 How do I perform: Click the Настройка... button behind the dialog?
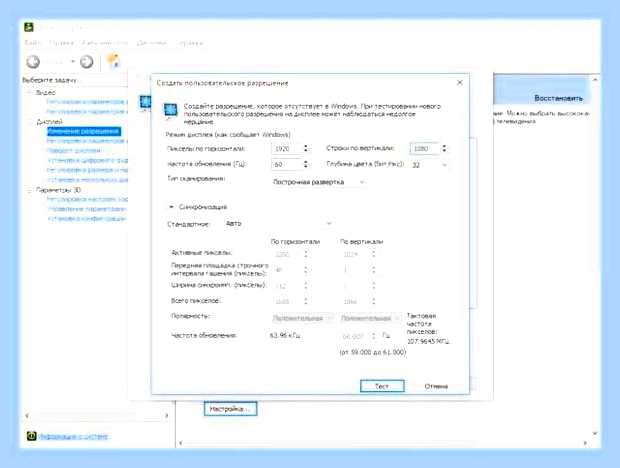click(x=231, y=409)
